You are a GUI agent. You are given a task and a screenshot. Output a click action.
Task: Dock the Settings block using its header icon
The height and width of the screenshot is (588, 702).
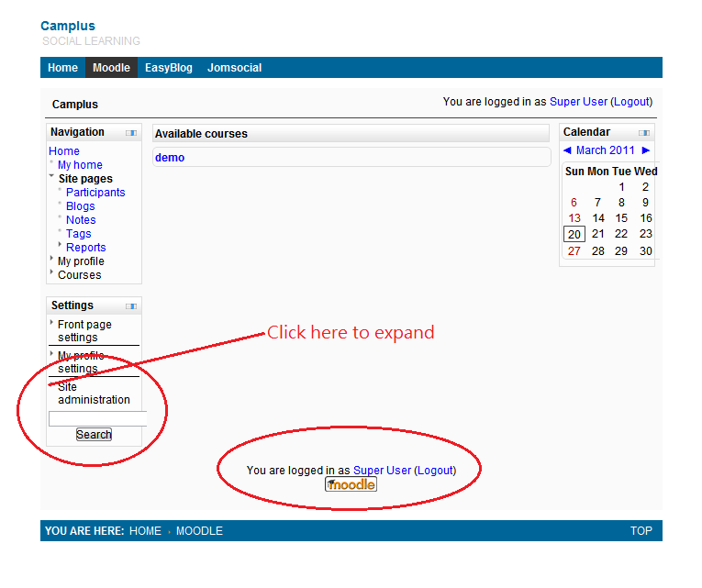[131, 306]
